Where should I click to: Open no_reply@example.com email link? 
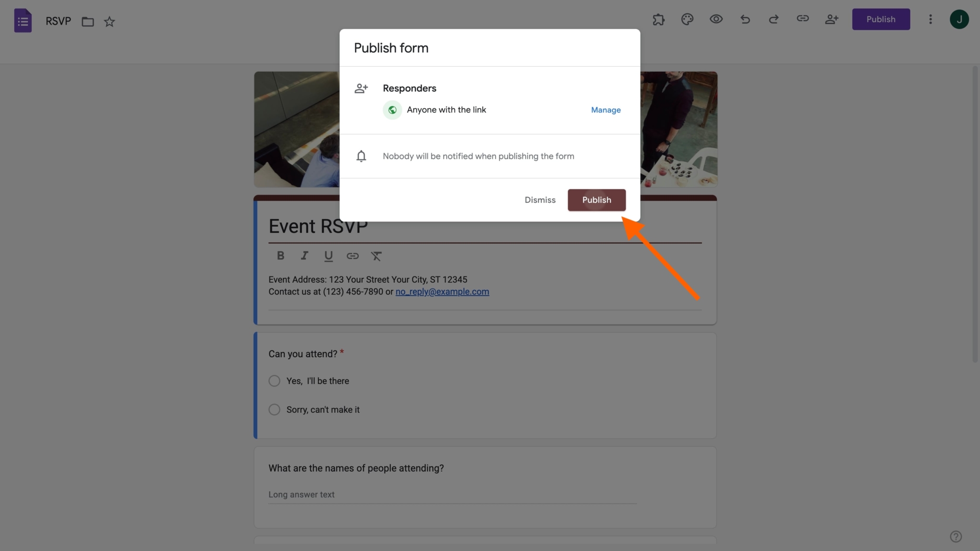(x=442, y=291)
